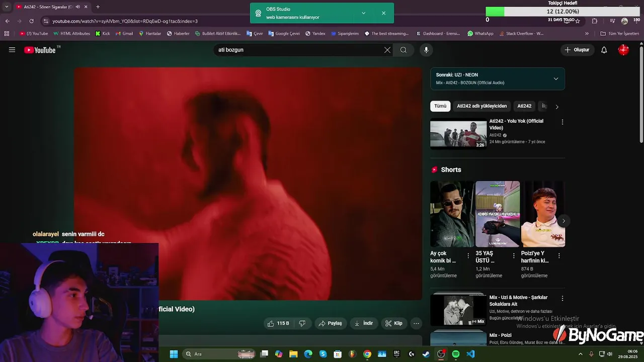Open the Haritalar bookmark
Screen dimensions: 644x362
[149, 34]
